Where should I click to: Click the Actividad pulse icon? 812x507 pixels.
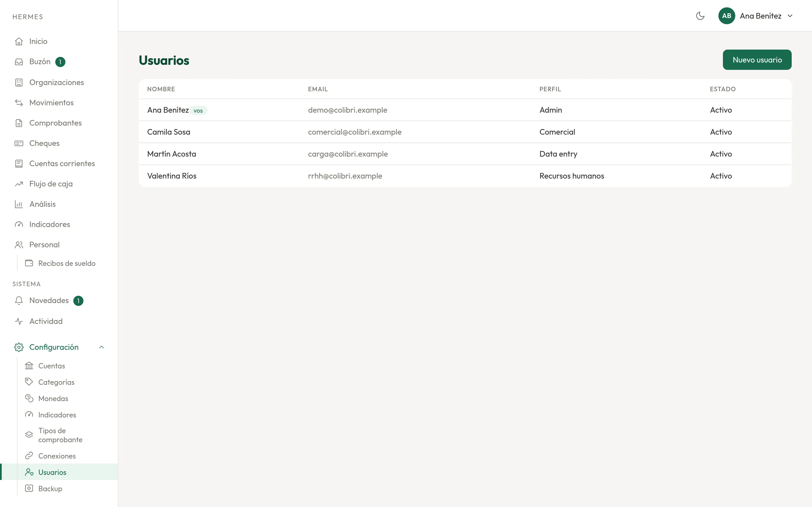click(x=19, y=321)
